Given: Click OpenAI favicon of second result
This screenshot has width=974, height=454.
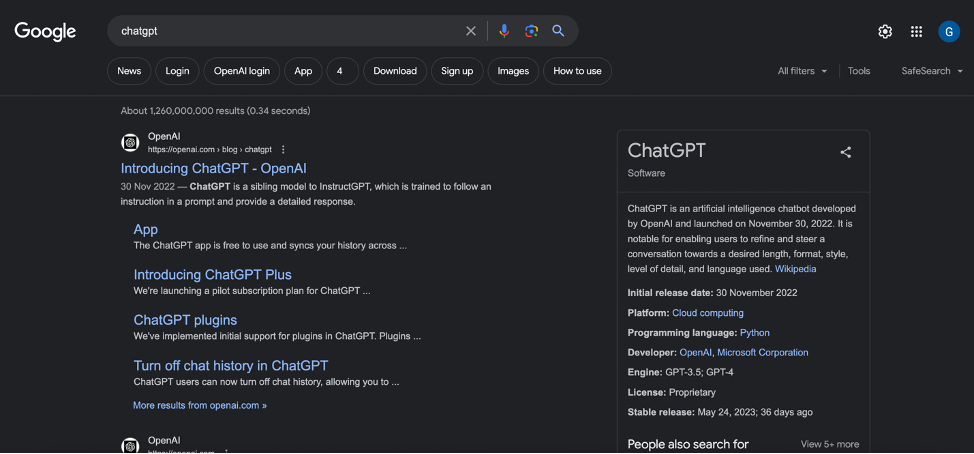Looking at the screenshot, I should (130, 445).
